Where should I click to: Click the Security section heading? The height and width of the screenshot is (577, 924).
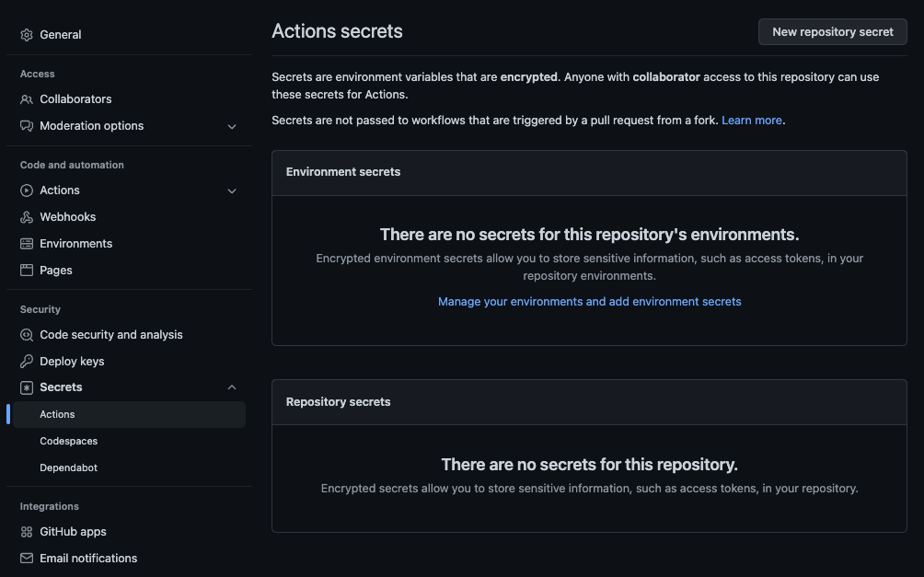tap(40, 309)
